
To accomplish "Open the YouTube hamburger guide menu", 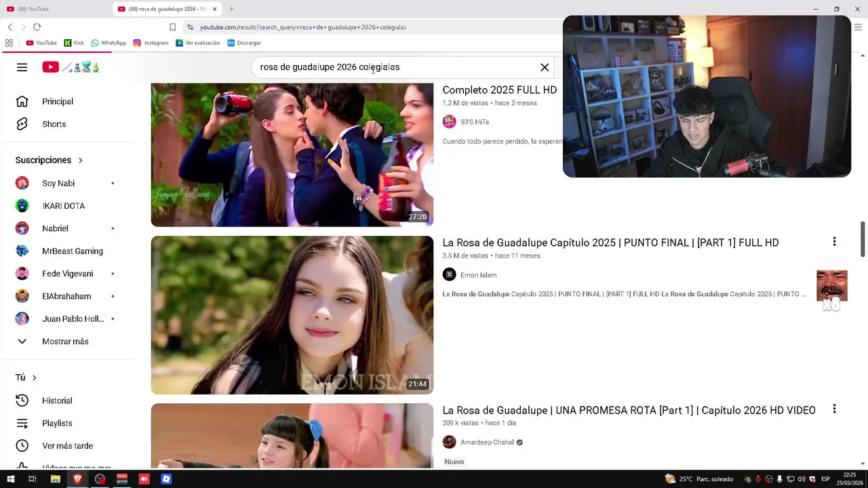I will click(x=22, y=67).
